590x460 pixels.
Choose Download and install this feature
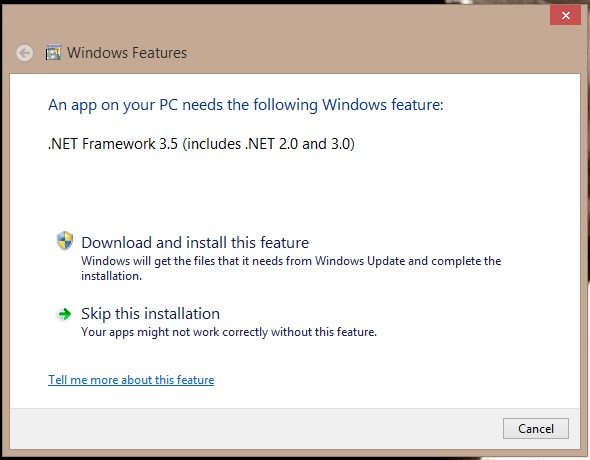coord(195,243)
